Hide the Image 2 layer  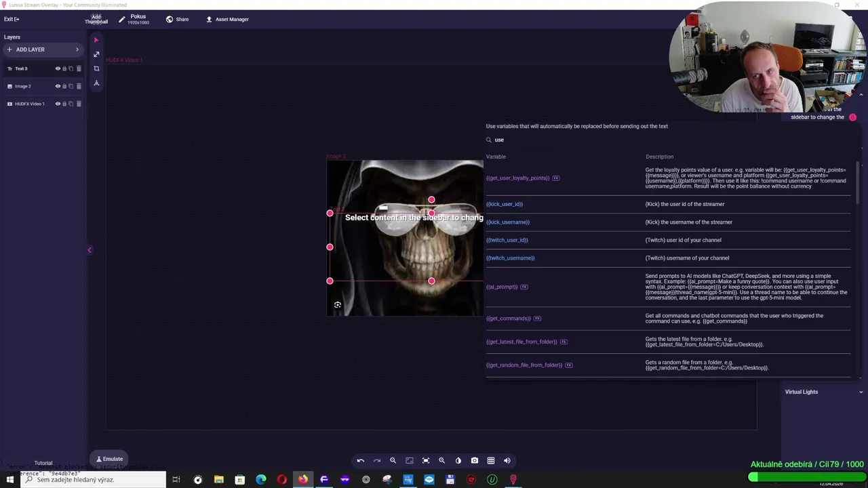coord(58,86)
